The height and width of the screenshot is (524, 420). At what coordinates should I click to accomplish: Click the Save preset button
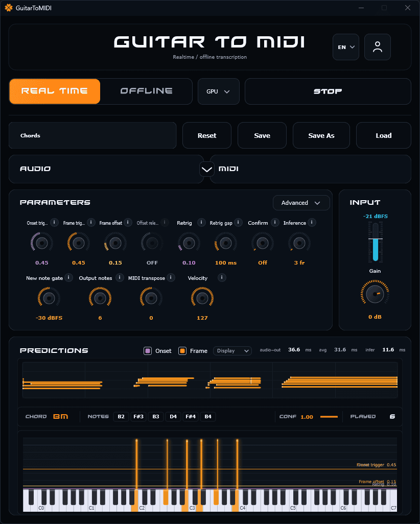(262, 135)
